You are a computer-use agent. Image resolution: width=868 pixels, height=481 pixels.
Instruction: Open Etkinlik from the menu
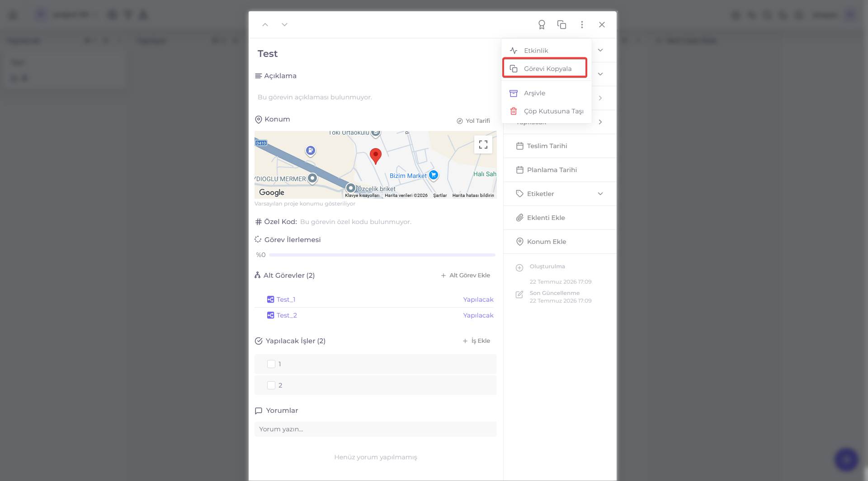point(546,51)
